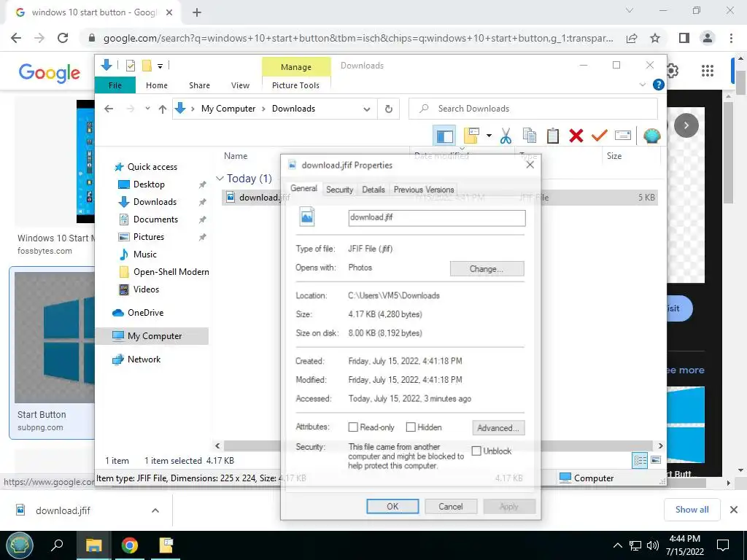This screenshot has height=560, width=747.
Task: Open Chrome tab search chevron
Action: coord(630,10)
